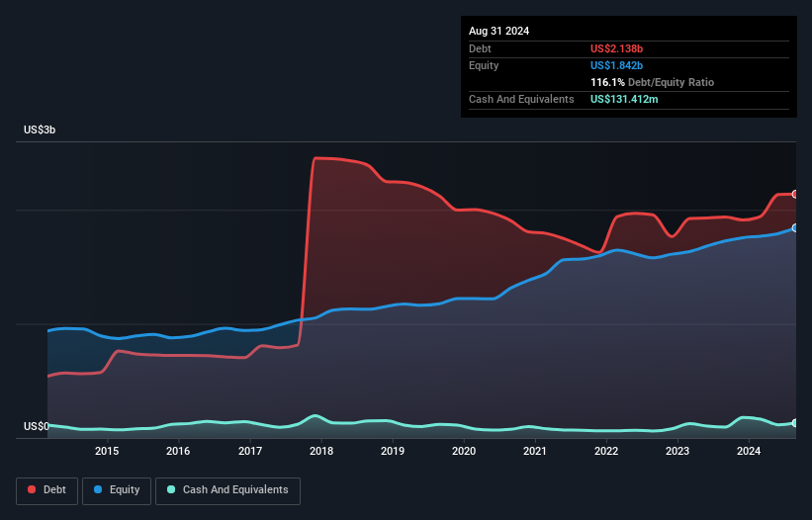Click the teal Cash legend dot
This screenshot has width=812, height=520.
[171, 489]
